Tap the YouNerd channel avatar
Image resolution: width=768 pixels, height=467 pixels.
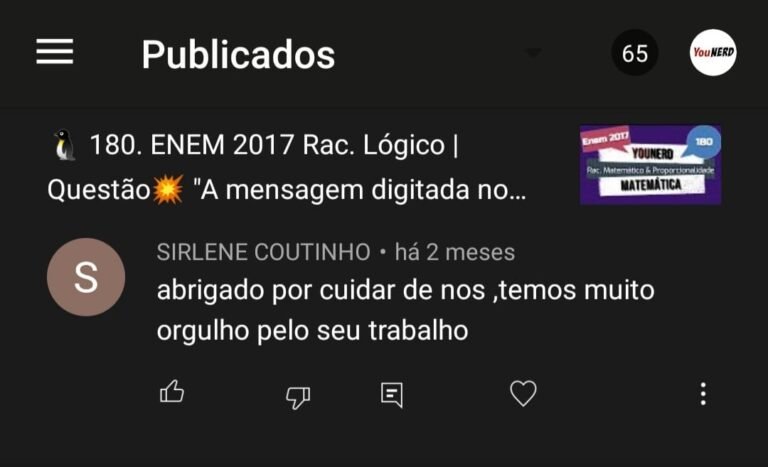(713, 52)
